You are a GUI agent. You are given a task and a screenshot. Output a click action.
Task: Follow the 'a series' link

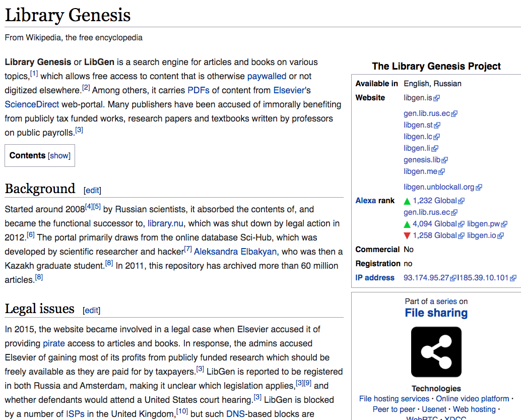pyautogui.click(x=443, y=302)
